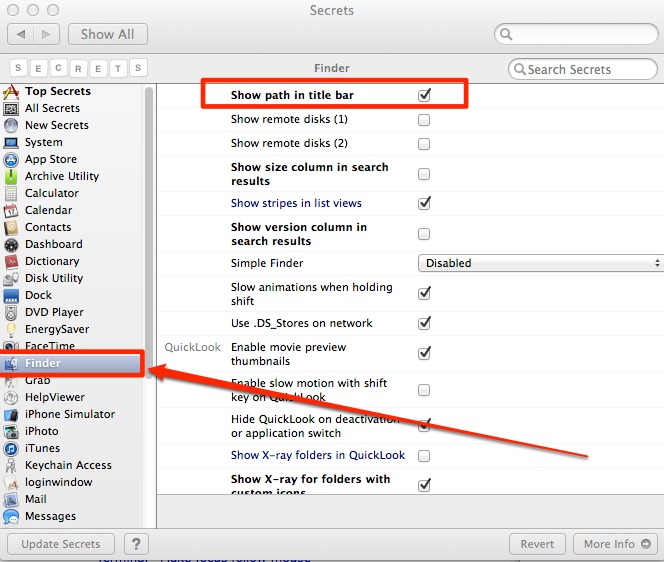Enable Show remote disks (1) checkbox
The width and height of the screenshot is (664, 562).
[424, 120]
